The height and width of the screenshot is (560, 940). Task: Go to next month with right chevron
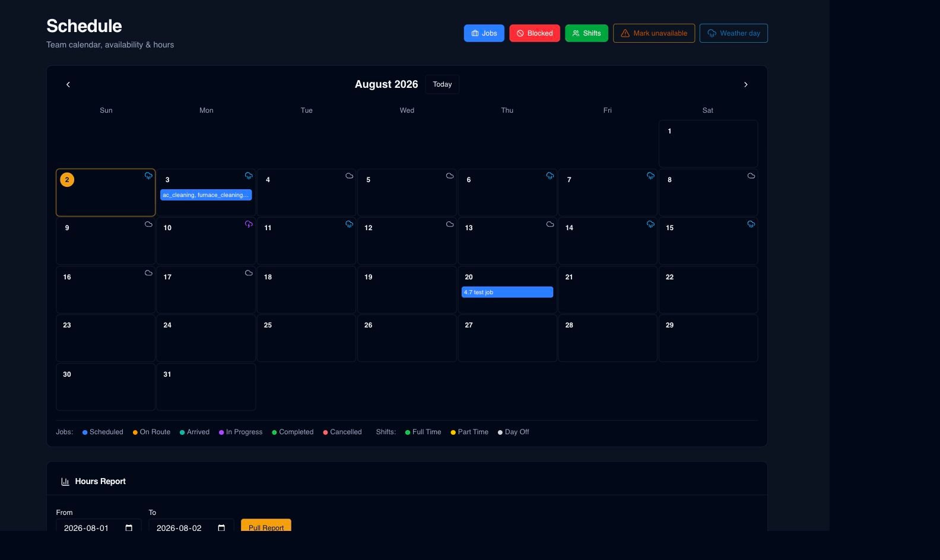click(745, 84)
